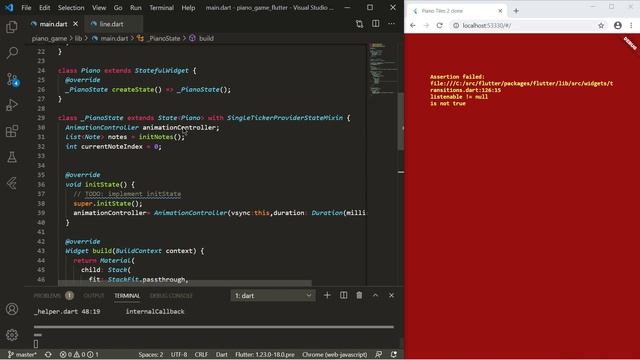Click the synchronize changes icon in status bar
640x360 pixels.
48,355
